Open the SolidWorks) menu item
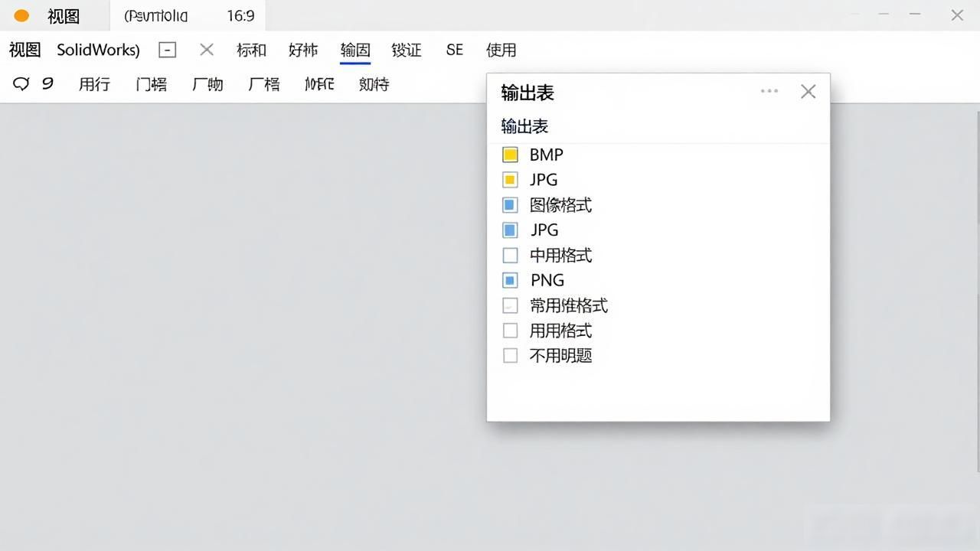Viewport: 980px width, 551px height. (x=98, y=50)
